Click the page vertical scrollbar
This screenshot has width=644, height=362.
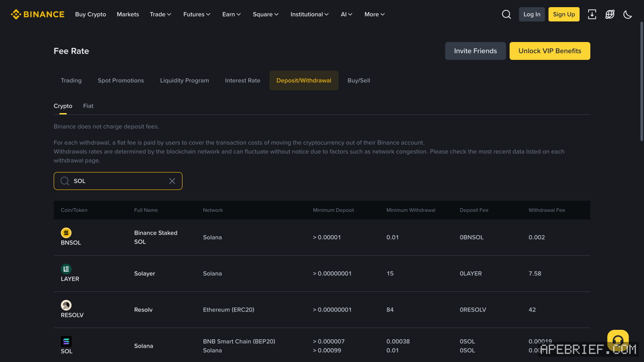tap(642, 80)
